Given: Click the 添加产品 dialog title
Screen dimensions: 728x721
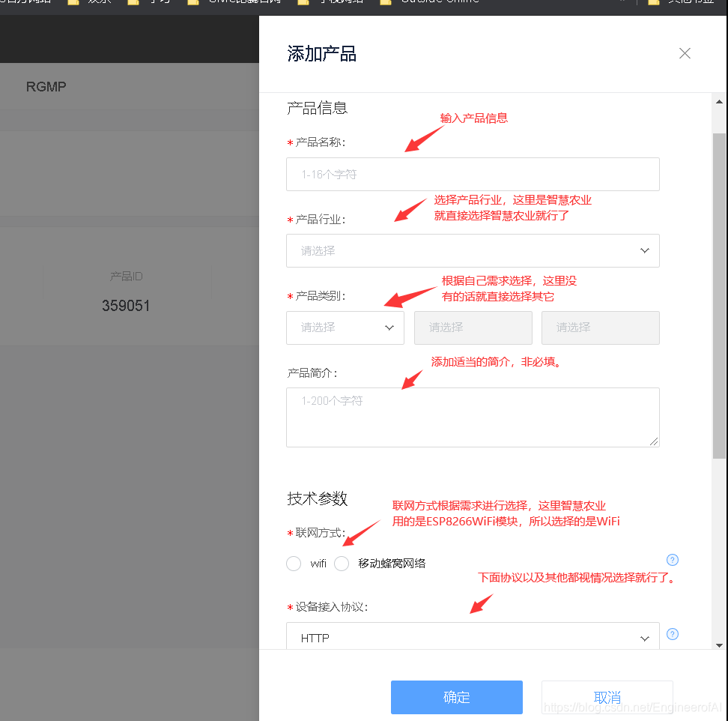Looking at the screenshot, I should (321, 53).
